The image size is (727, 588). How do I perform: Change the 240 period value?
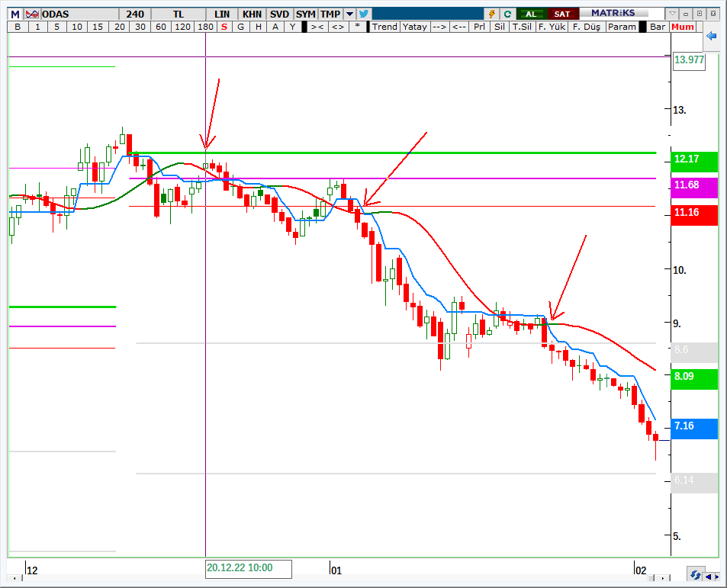click(135, 14)
